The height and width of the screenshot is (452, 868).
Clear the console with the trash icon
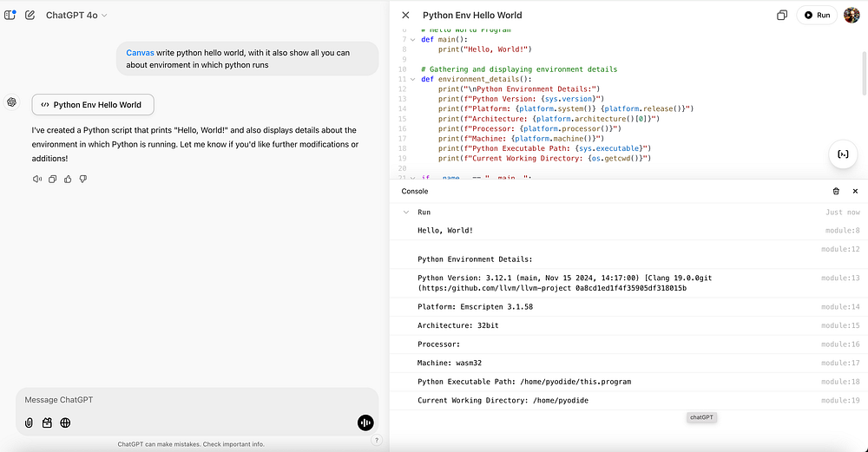tap(836, 192)
